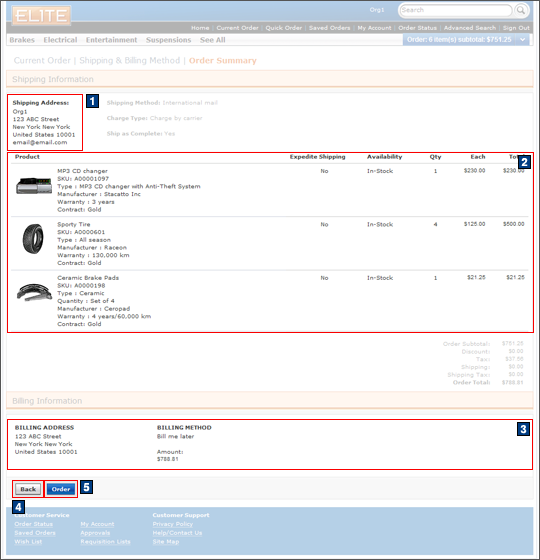This screenshot has height=560, width=540.
Task: Go to Shipping & Billing Method step
Action: click(130, 60)
